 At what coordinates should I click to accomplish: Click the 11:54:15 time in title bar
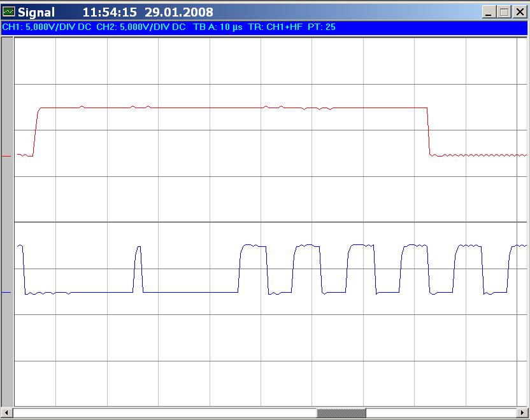pos(110,13)
